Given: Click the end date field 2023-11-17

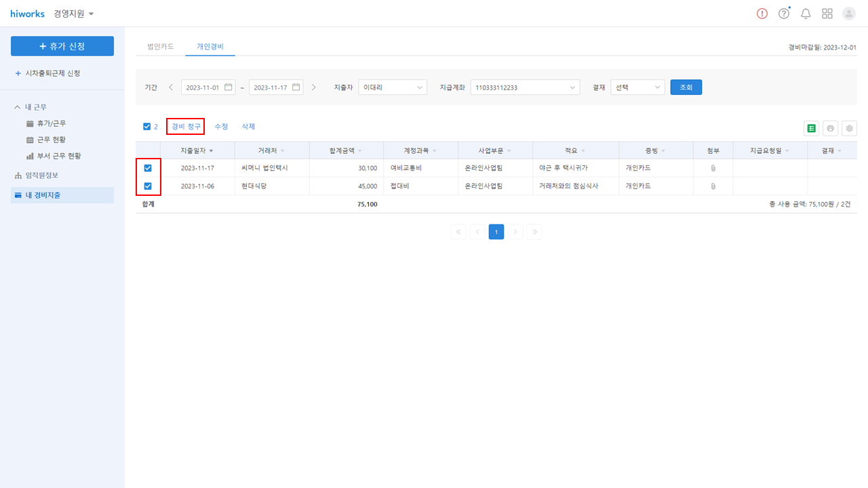Looking at the screenshot, I should click(276, 87).
